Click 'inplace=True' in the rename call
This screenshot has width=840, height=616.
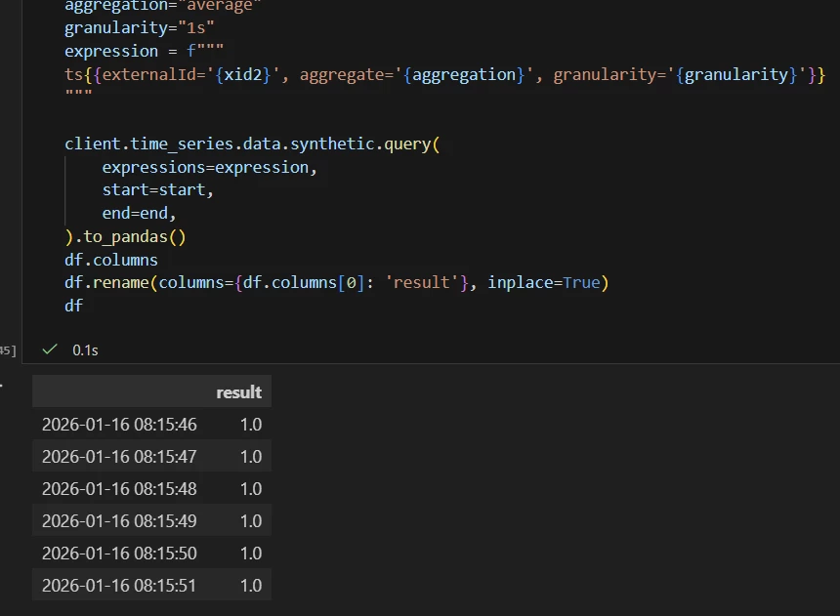[x=543, y=283]
